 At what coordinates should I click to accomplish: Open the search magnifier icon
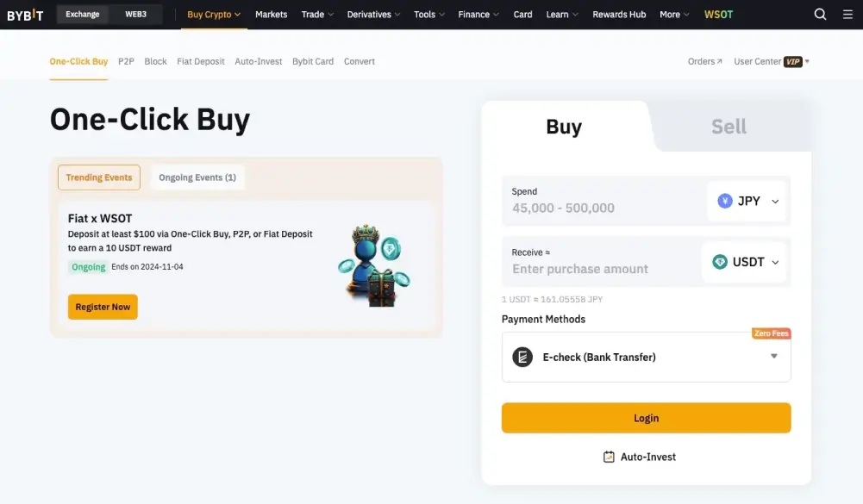point(820,15)
